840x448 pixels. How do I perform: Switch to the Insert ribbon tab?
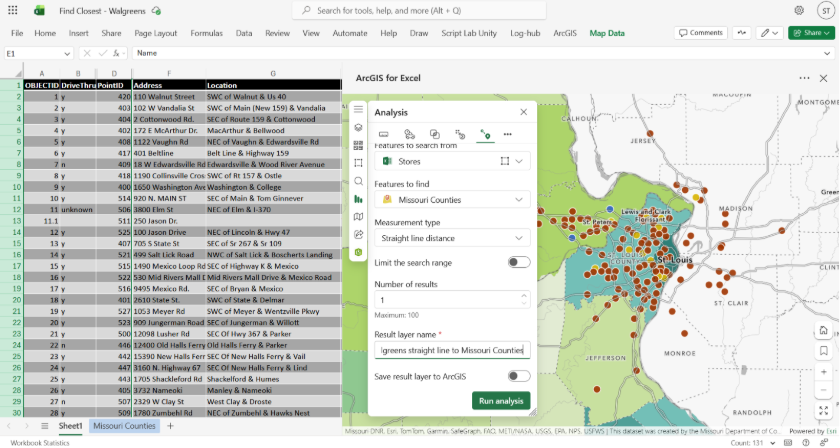[x=78, y=33]
